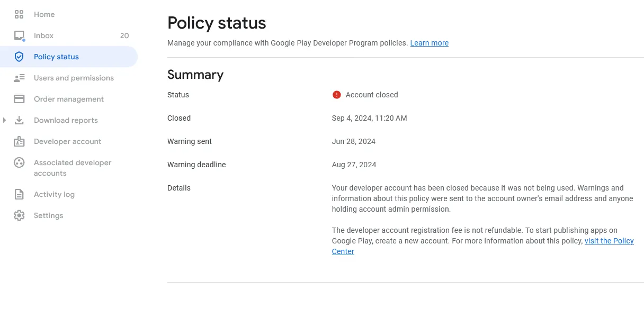Expand the Download reports section

(x=5, y=120)
